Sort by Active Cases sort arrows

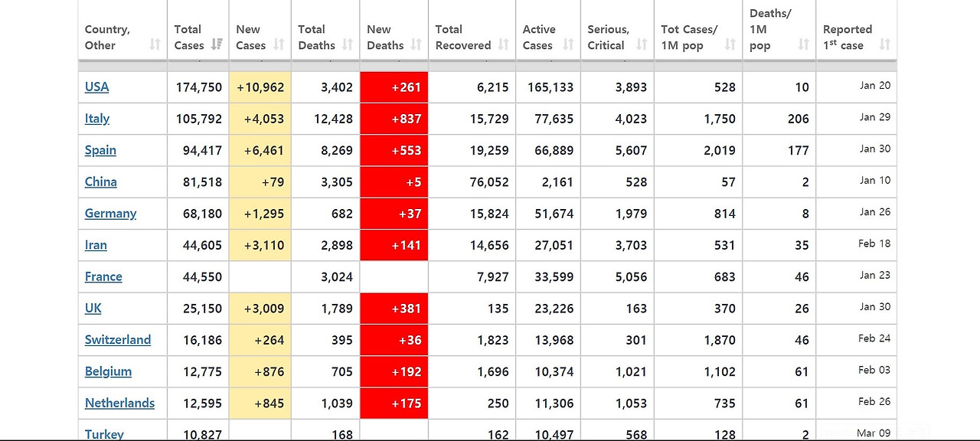[x=568, y=44]
